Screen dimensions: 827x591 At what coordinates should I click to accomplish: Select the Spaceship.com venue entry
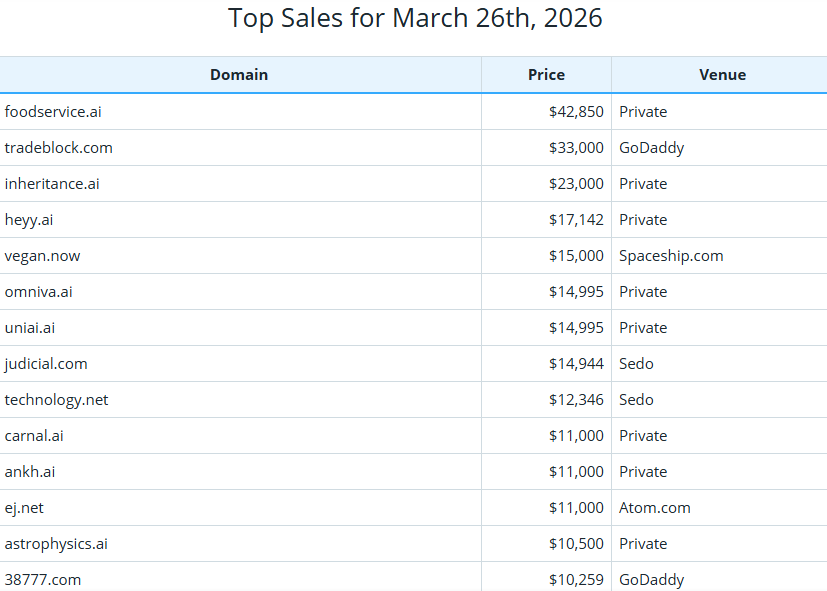click(671, 255)
